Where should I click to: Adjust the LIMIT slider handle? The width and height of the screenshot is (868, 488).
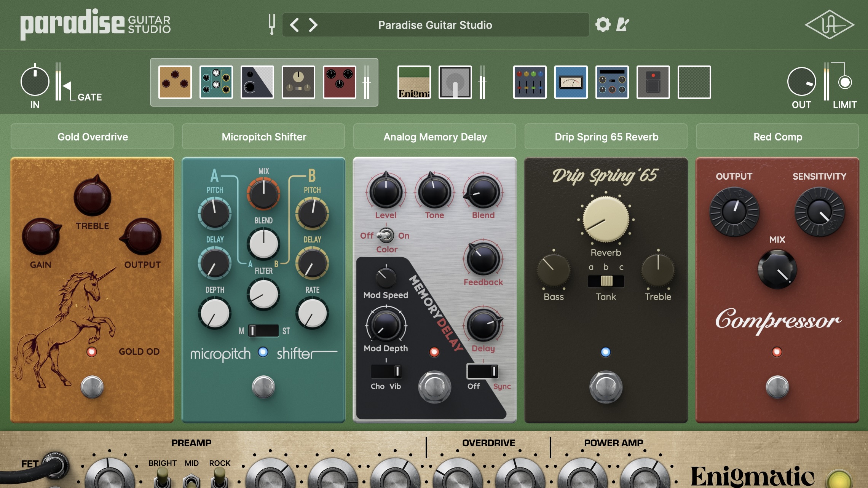tap(846, 81)
